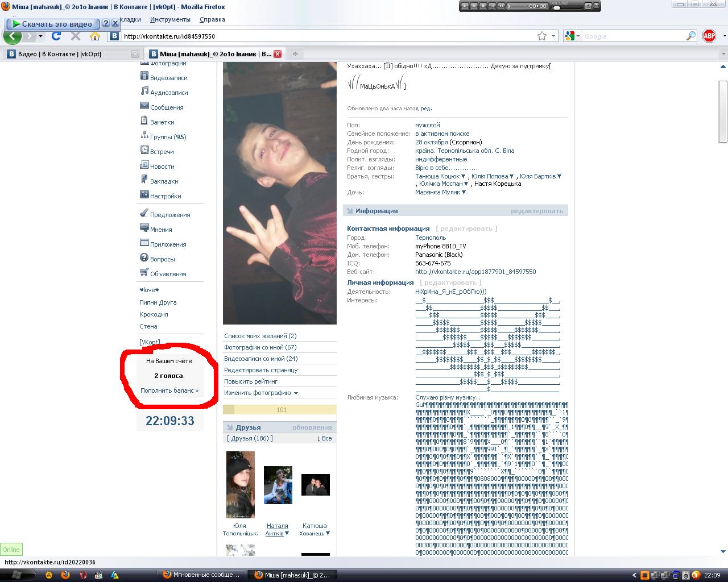The image size is (728, 582).
Task: Click the Настройки settings icon
Action: click(x=144, y=195)
